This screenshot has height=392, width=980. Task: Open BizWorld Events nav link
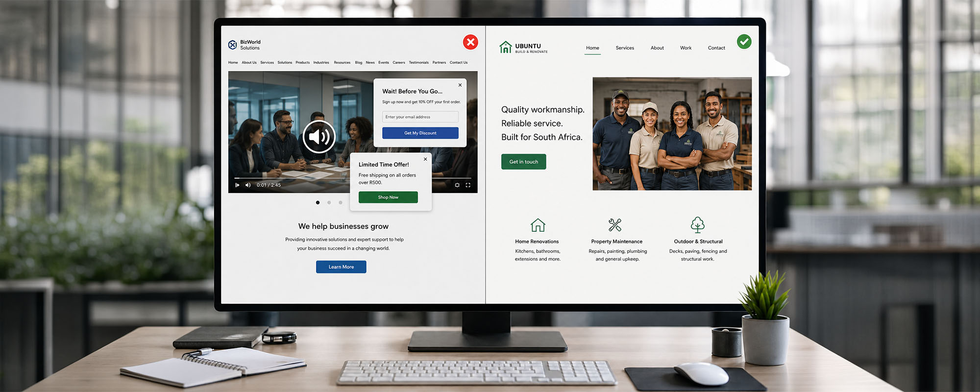[x=384, y=63]
